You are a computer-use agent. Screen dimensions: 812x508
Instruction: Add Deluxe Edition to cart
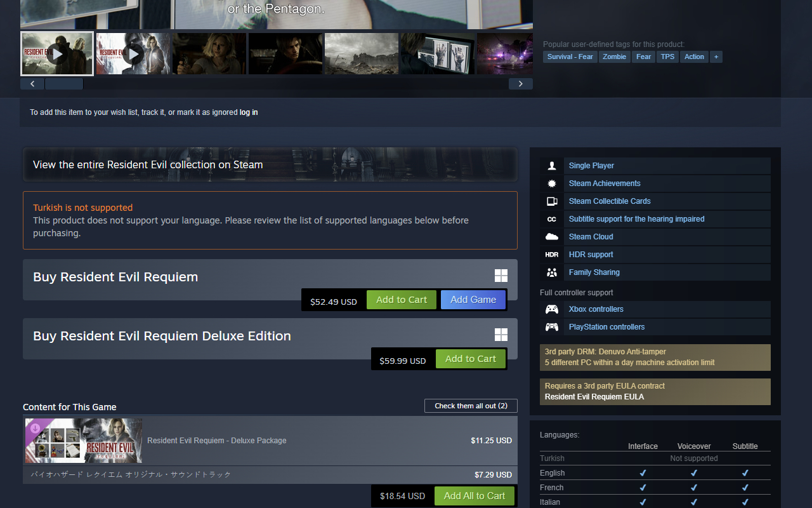tap(471, 359)
